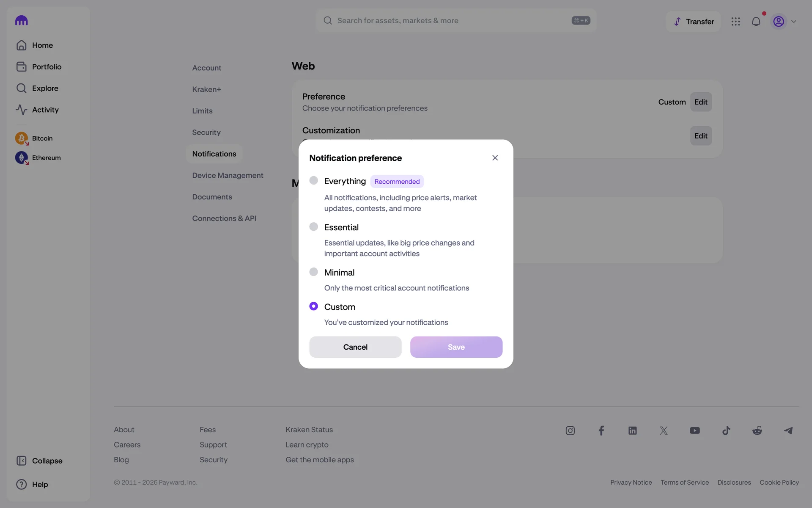This screenshot has width=812, height=508.
Task: Open the apps grid menu icon
Action: (735, 22)
